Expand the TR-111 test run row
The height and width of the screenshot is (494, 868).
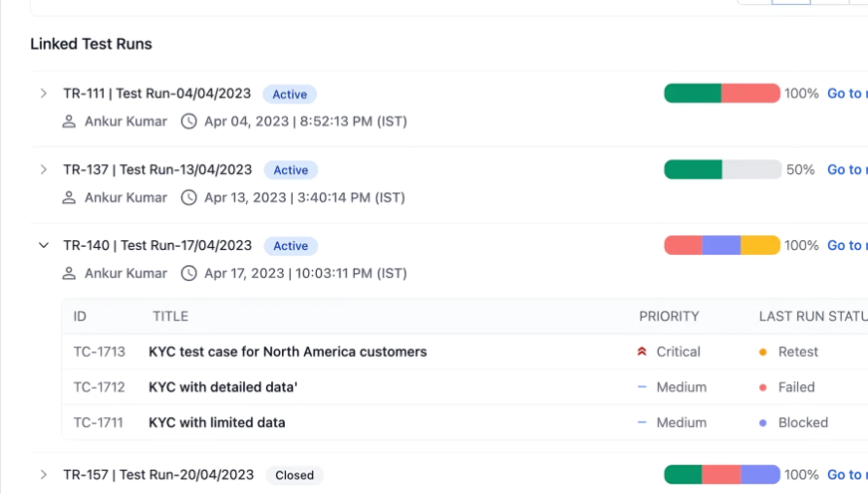pyautogui.click(x=44, y=94)
